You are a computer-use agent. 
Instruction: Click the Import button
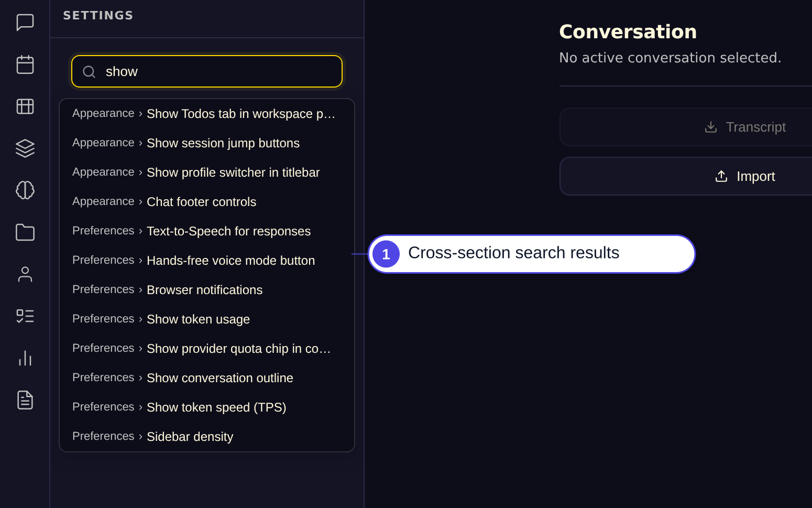(x=686, y=176)
